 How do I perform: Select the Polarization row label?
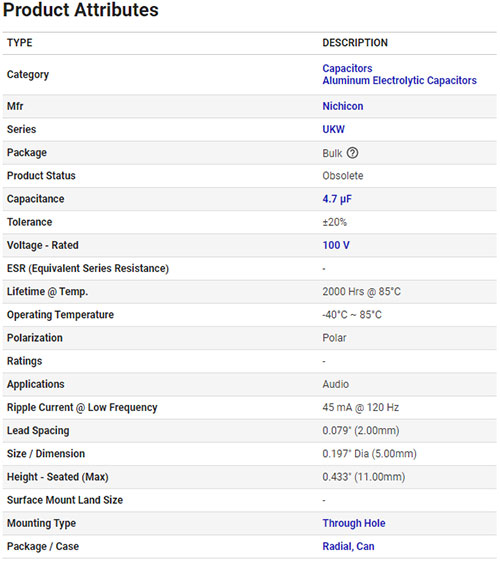tap(35, 338)
